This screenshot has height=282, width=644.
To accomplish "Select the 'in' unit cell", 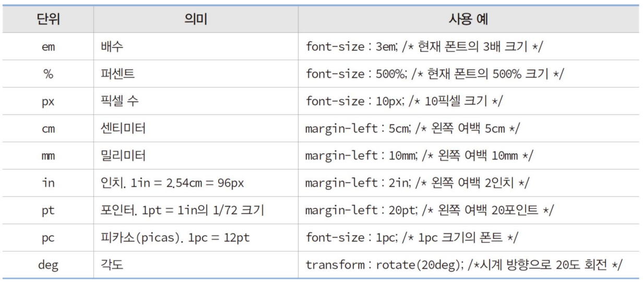I will [48, 182].
